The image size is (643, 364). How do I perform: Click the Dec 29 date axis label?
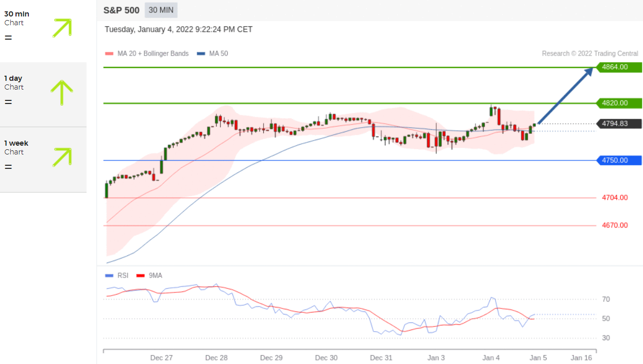tap(272, 358)
